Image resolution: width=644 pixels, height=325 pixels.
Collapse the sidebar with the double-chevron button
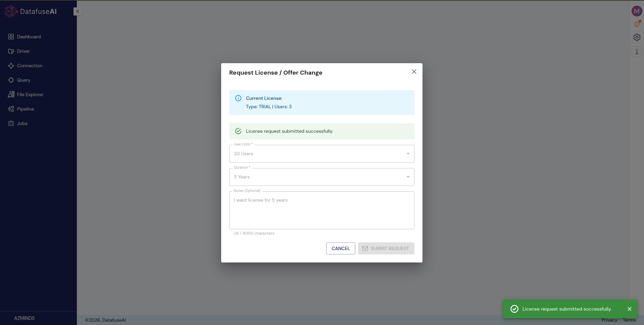(x=78, y=11)
